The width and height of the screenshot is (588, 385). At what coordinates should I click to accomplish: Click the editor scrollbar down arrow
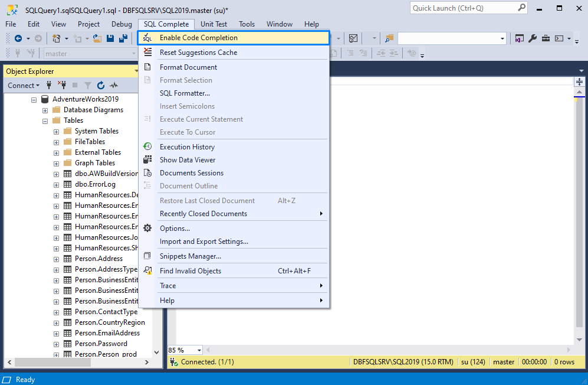point(579,340)
